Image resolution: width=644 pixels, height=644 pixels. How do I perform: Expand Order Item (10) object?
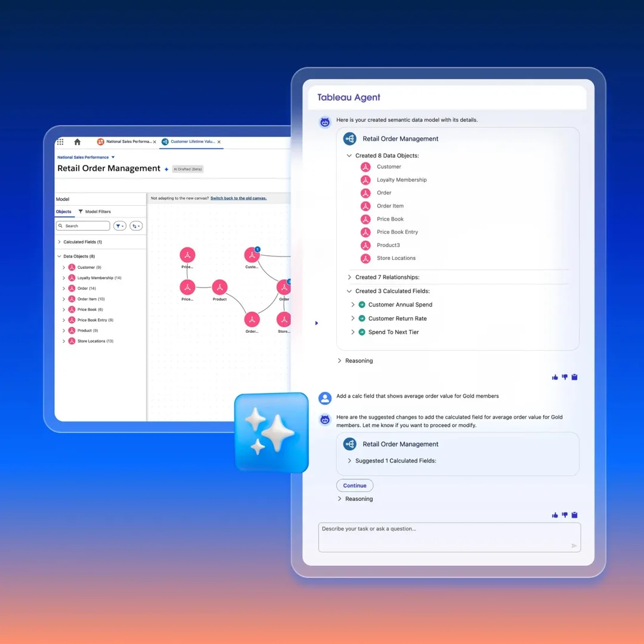[64, 299]
